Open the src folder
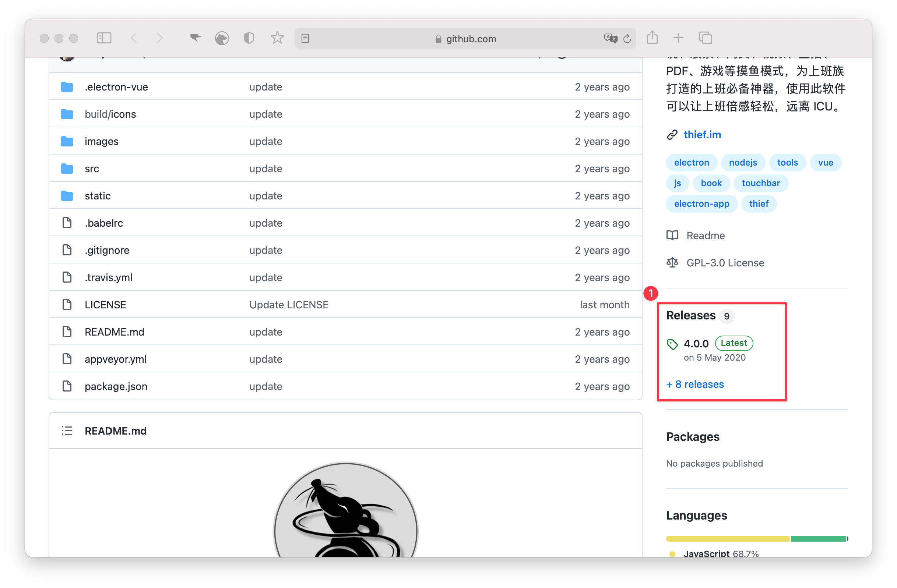897x588 pixels. point(92,169)
